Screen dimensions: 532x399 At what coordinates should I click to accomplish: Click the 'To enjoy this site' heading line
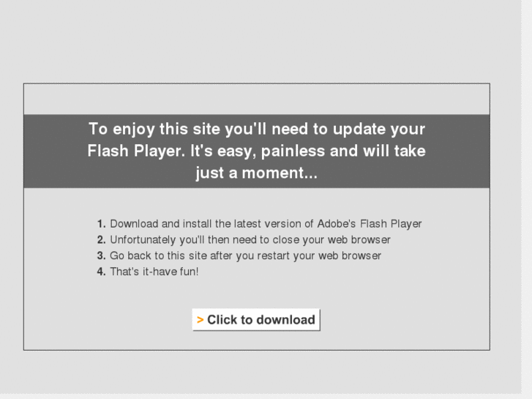pyautogui.click(x=257, y=129)
